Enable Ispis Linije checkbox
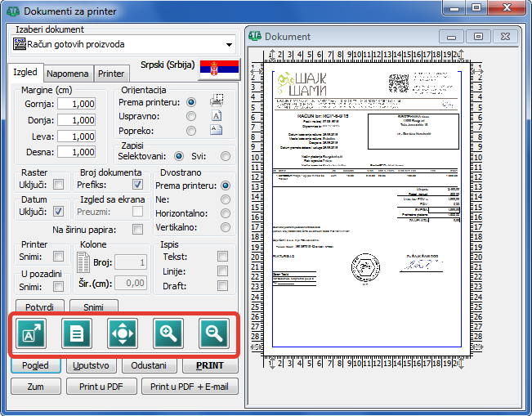Screen dimensions: 532x416 pyautogui.click(x=222, y=271)
